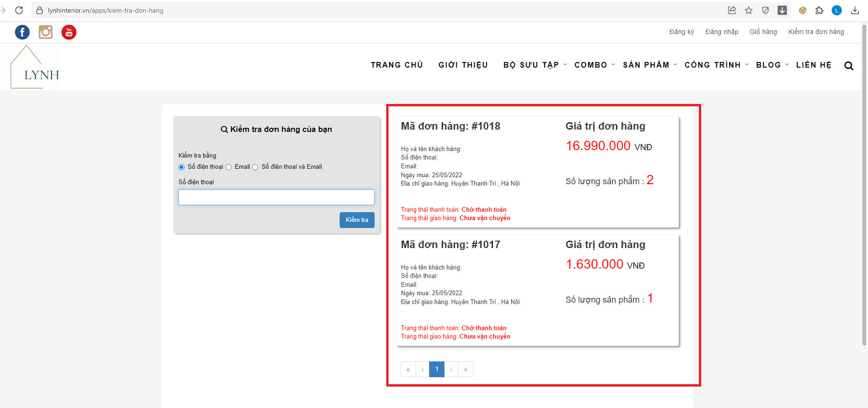The height and width of the screenshot is (408, 868).
Task: Click the 1.630.000 order value
Action: [x=595, y=264]
